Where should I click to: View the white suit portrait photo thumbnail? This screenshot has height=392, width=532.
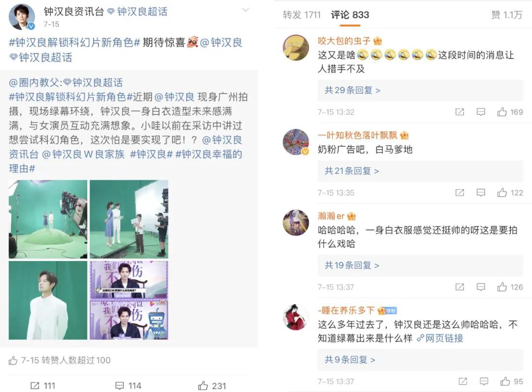pyautogui.click(x=48, y=300)
